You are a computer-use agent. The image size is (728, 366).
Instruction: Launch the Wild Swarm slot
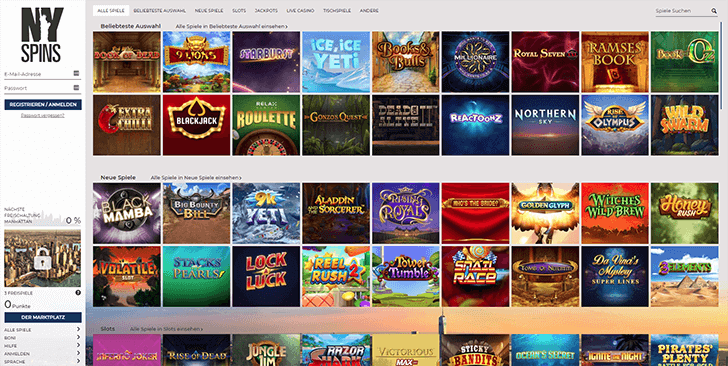tap(684, 125)
